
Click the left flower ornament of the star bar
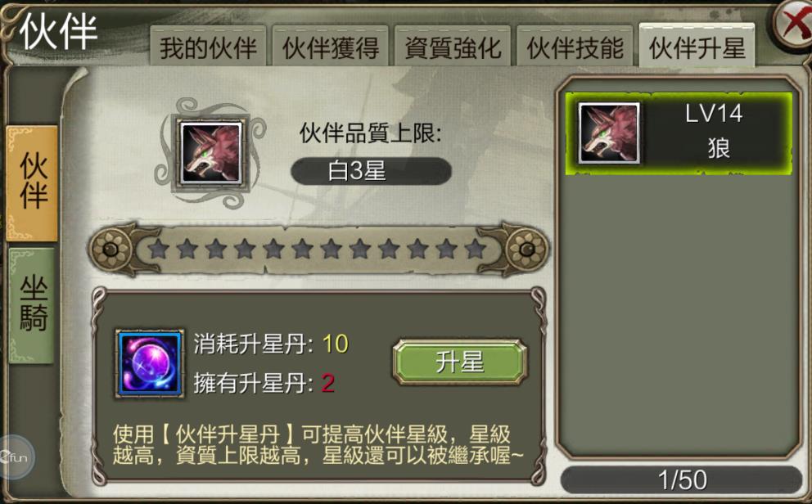coord(111,250)
